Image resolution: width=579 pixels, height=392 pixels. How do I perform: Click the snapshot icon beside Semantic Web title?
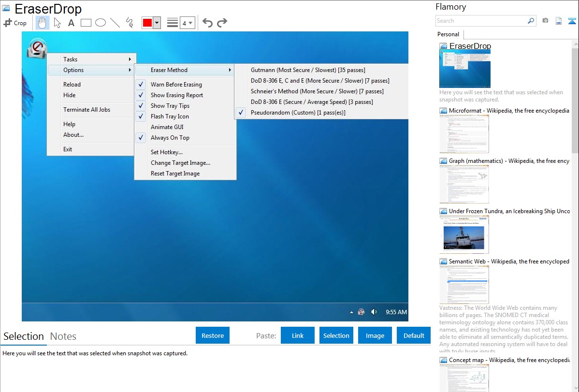(x=443, y=261)
